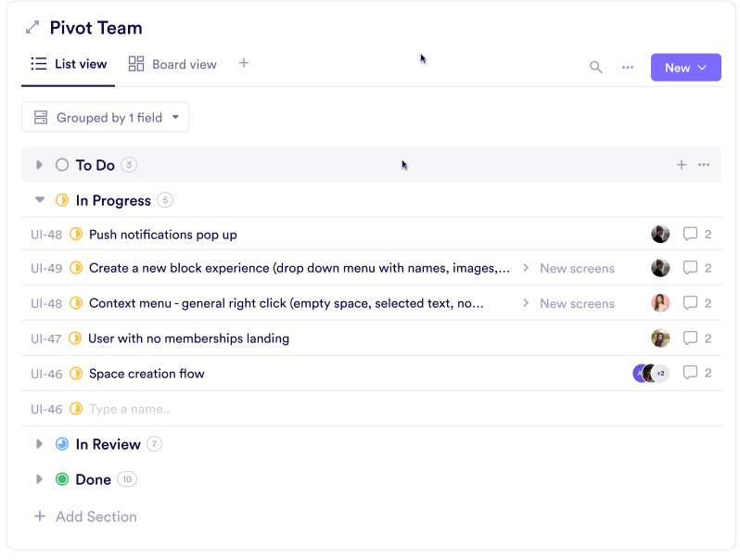The image size is (740, 560).
Task: Change status icon of Create a new block experience
Action: coord(76,268)
